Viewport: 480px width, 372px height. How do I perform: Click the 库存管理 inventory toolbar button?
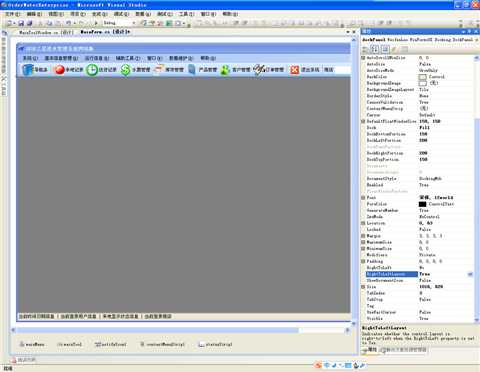[x=169, y=69]
